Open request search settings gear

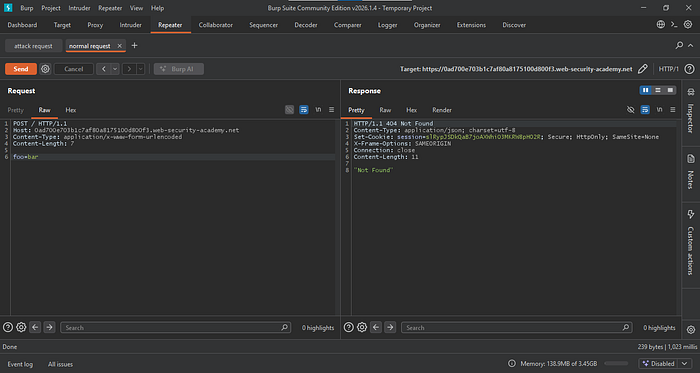(21, 327)
